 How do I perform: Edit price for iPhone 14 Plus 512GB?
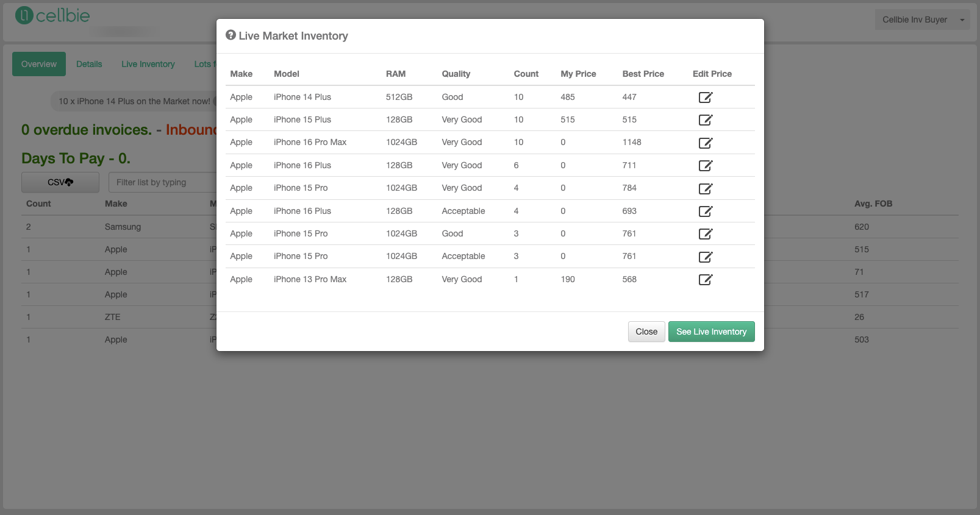point(706,98)
